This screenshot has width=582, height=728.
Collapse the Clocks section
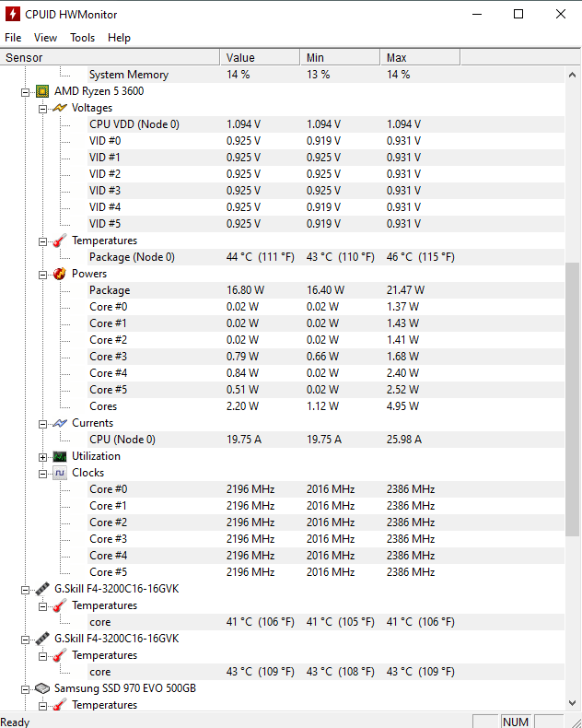click(42, 474)
